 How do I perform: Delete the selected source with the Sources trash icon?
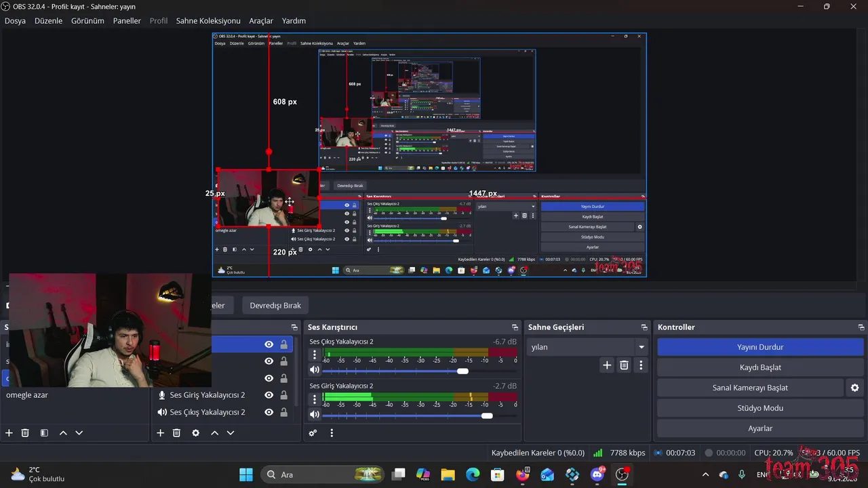(x=176, y=432)
